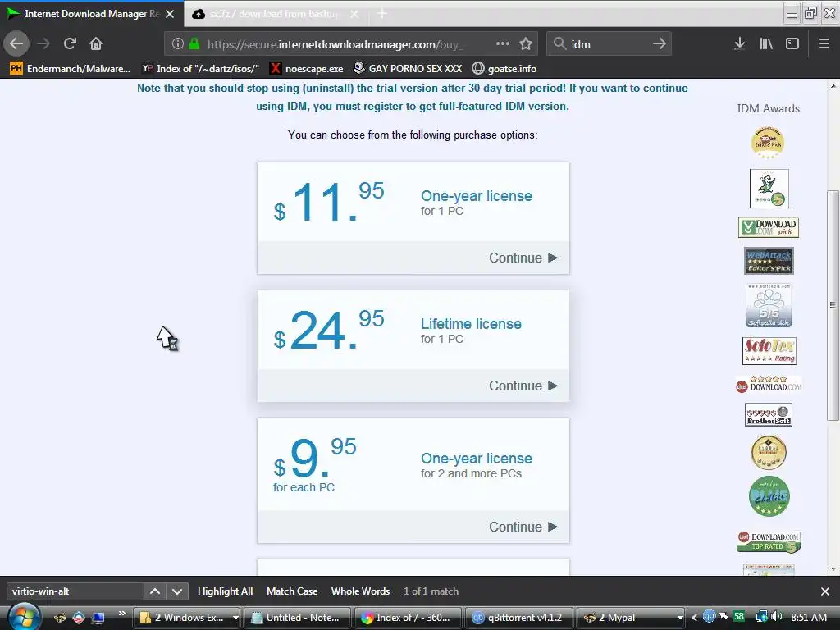Open a new browser tab

point(382,13)
